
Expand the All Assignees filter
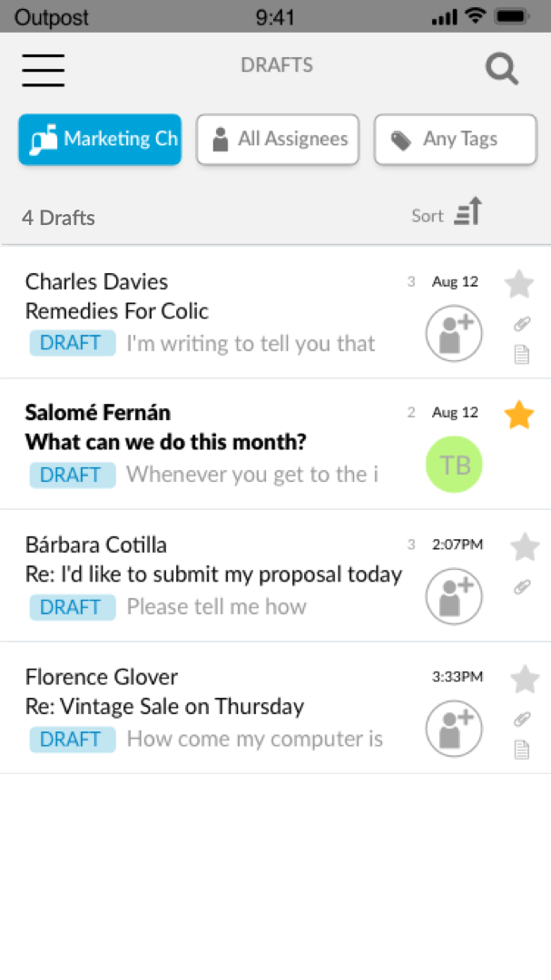tap(278, 140)
